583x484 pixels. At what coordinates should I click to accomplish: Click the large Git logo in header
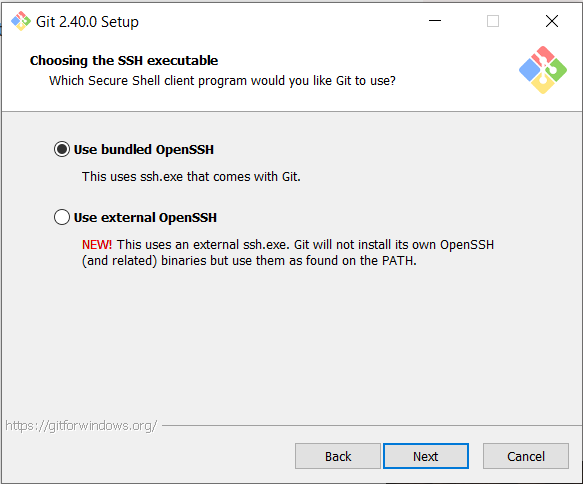pos(542,70)
